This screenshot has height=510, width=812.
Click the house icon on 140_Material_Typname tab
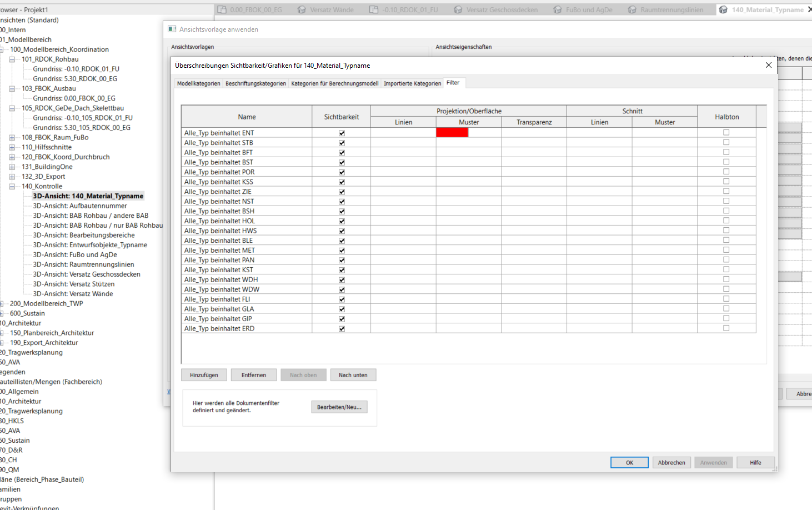[723, 9]
